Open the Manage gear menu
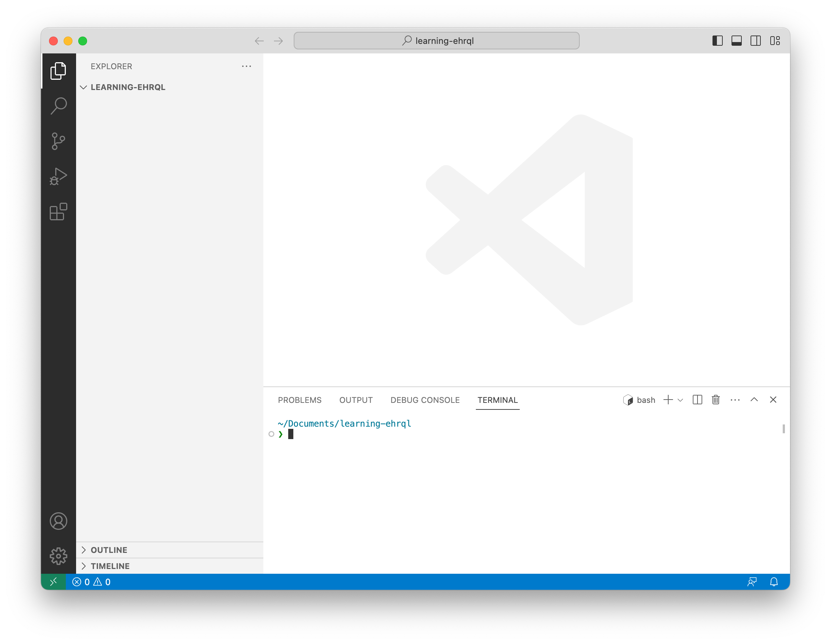The image size is (831, 644). coord(58,556)
